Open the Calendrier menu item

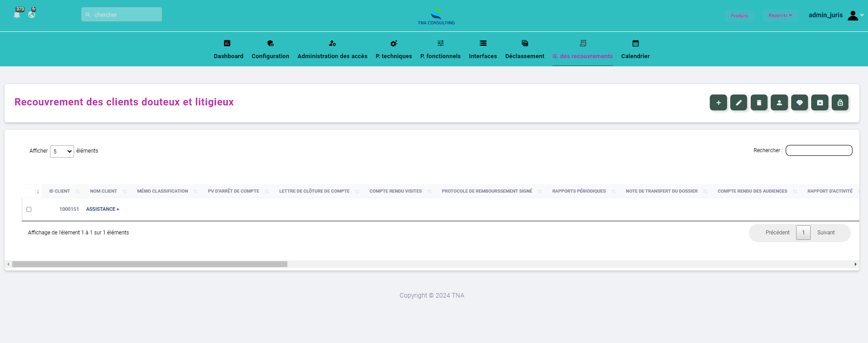[635, 50]
